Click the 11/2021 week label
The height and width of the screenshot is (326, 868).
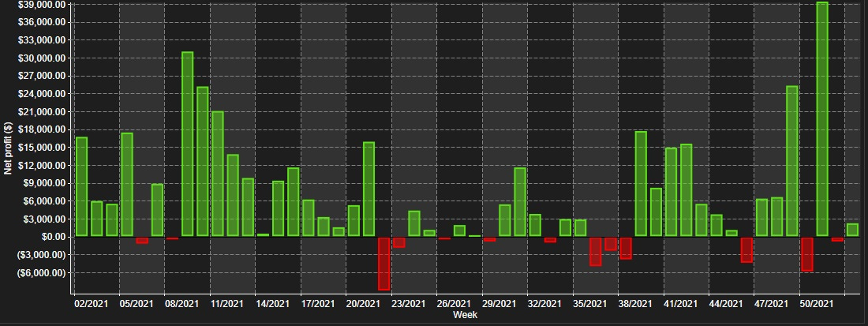click(227, 304)
